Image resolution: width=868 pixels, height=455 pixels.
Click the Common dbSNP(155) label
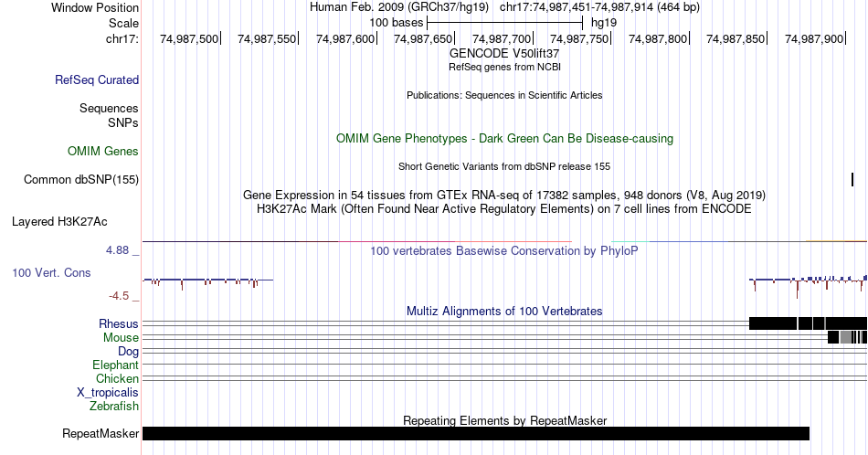(x=81, y=179)
